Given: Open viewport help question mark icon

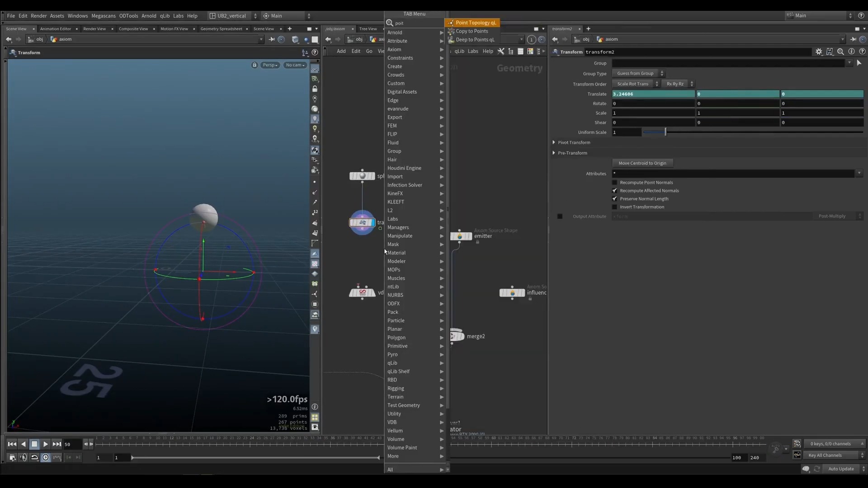Looking at the screenshot, I should [x=315, y=52].
